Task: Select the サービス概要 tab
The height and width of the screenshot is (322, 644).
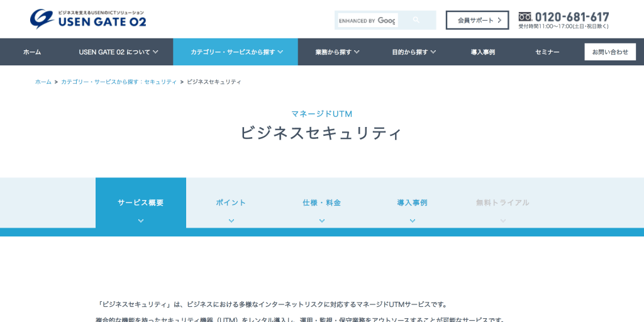Action: (x=140, y=203)
